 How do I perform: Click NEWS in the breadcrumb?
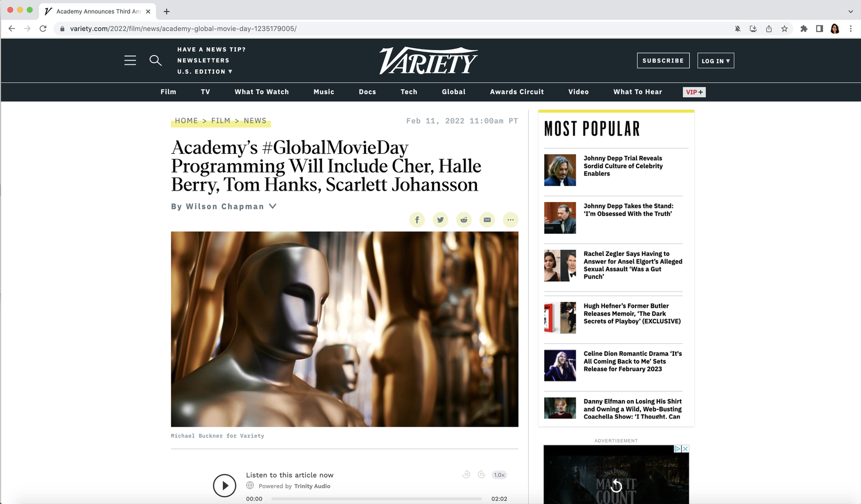click(x=255, y=121)
